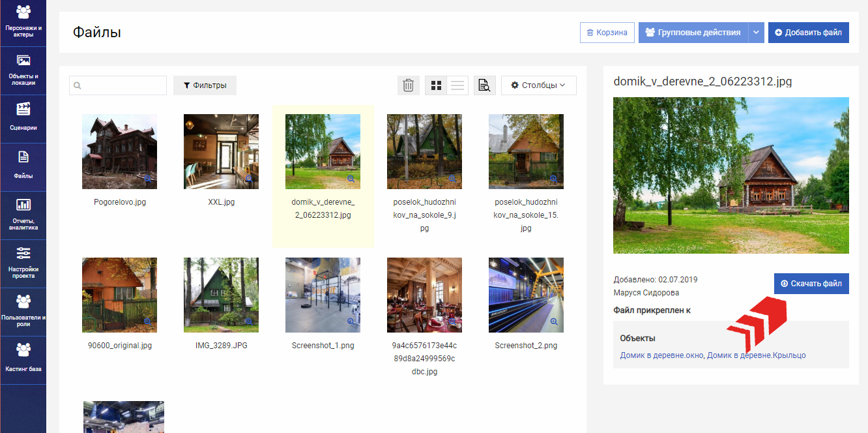The height and width of the screenshot is (433, 868).
Task: Zoom magnifier on poselok_hudozhnikov_na_sokole_9 thumbnail
Action: click(x=452, y=178)
